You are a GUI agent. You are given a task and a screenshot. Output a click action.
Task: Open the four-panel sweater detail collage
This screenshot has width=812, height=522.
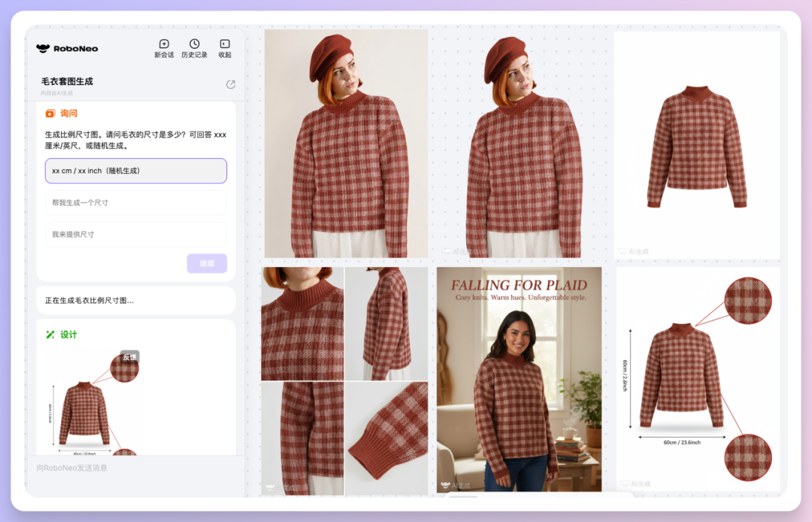pyautogui.click(x=344, y=380)
